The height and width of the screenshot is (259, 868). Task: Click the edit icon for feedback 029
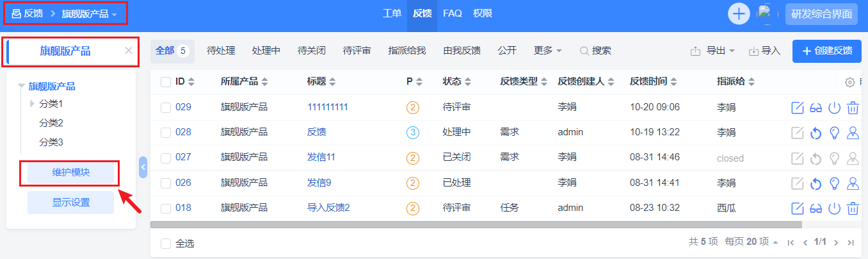[x=798, y=108]
